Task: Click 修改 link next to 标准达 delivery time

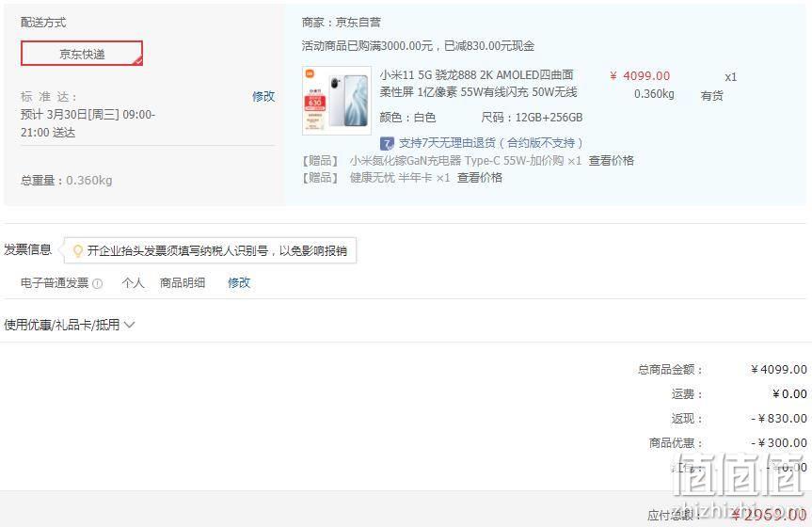Action: (263, 96)
